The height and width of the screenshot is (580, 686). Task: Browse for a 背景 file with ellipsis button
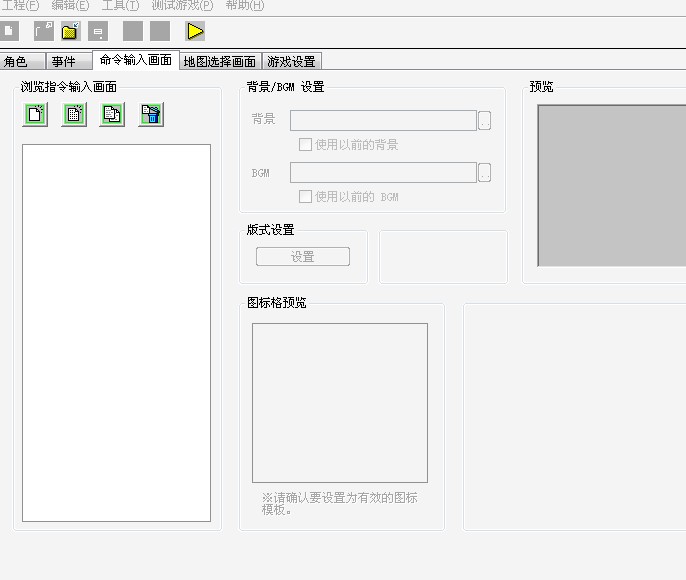pyautogui.click(x=484, y=121)
